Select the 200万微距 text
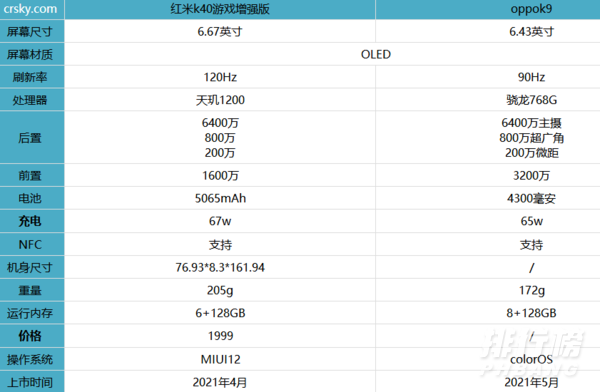Viewport: 600px width, 392px height. pos(532,153)
